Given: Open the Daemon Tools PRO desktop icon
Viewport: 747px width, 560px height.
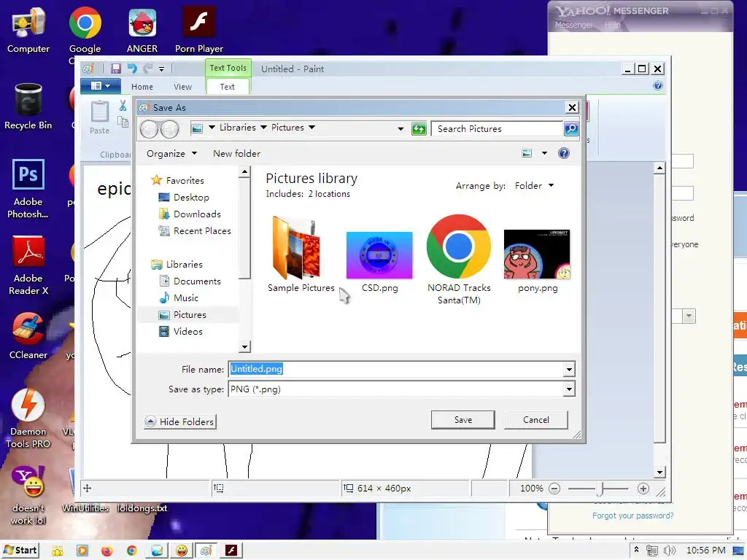Looking at the screenshot, I should 28,419.
